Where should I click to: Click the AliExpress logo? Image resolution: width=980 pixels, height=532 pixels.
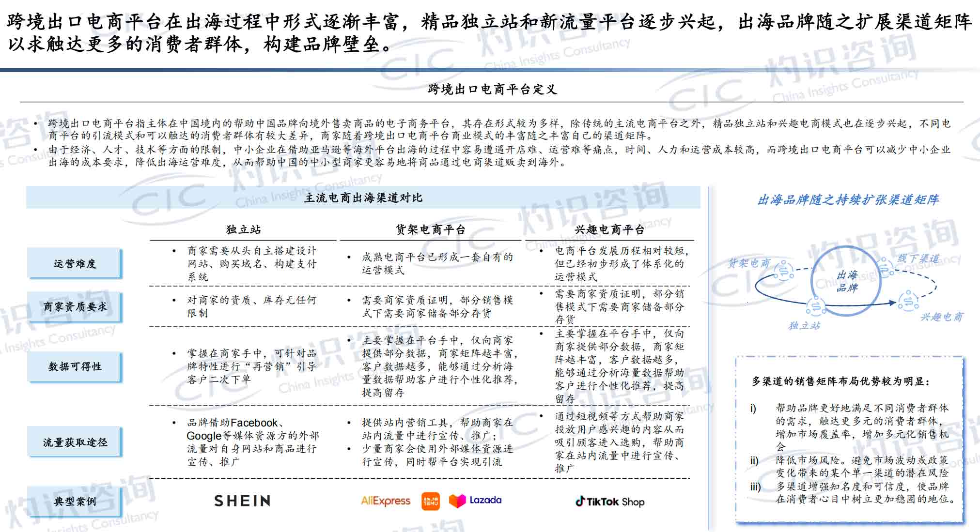point(386,501)
